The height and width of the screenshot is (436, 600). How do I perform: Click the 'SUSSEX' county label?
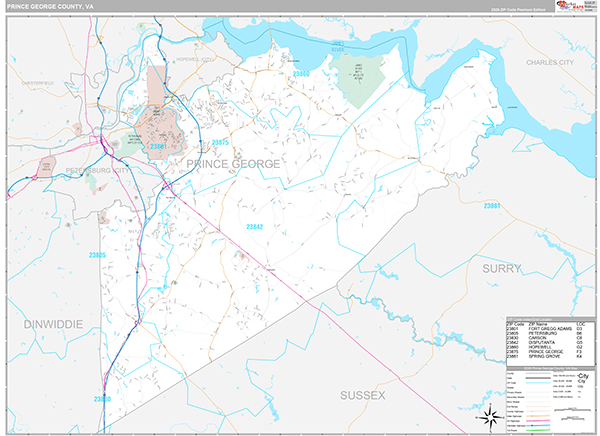pos(362,395)
